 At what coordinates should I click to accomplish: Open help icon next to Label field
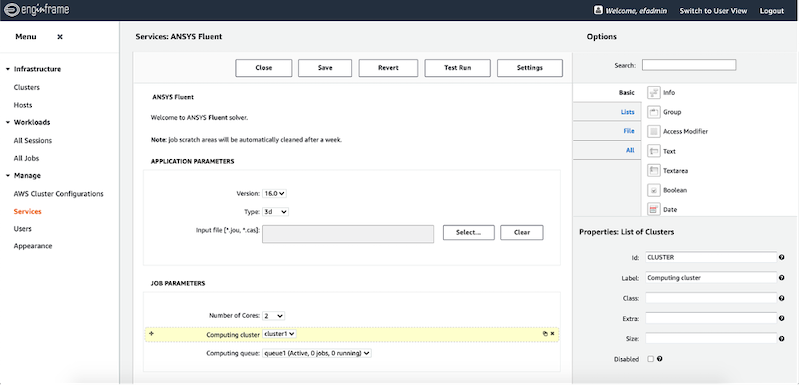click(x=782, y=278)
